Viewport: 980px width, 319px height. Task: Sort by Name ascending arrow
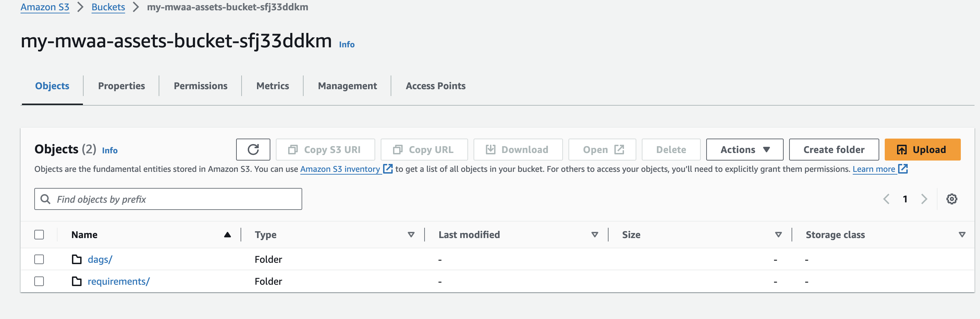(x=228, y=235)
